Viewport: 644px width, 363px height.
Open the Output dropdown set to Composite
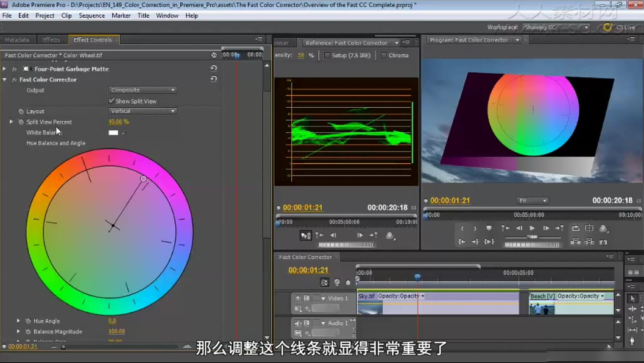tap(143, 90)
